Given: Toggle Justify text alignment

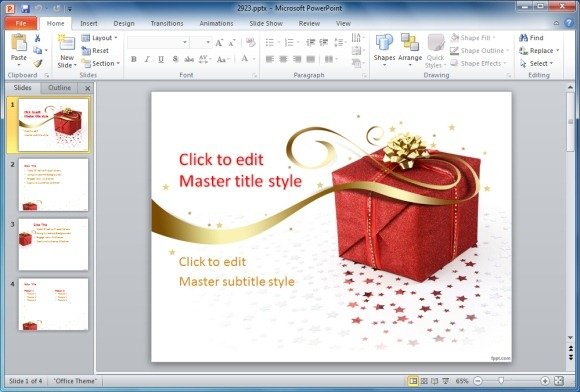Looking at the screenshot, I should tap(311, 59).
